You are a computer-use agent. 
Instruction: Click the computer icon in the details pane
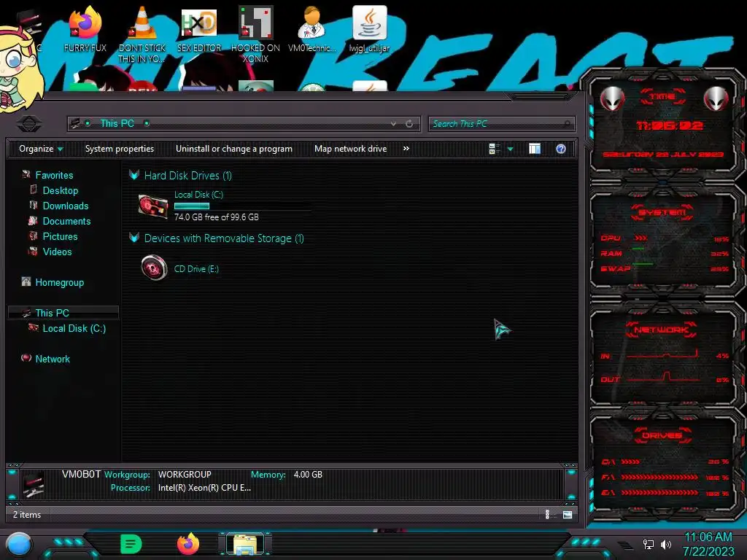coord(34,484)
